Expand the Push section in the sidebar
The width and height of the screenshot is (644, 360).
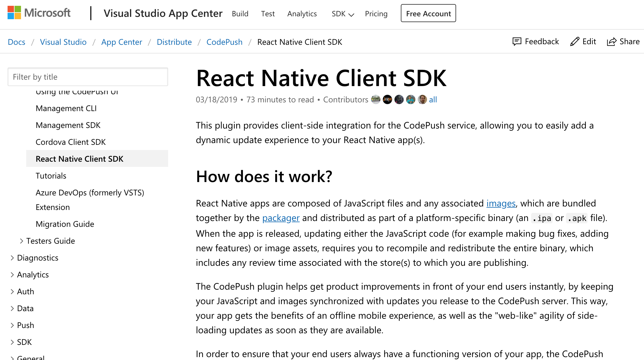(12, 325)
